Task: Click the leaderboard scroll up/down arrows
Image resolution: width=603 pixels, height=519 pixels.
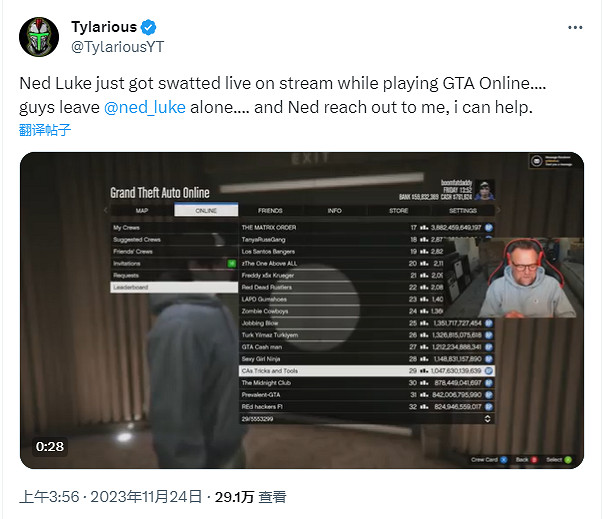Action: (487, 419)
